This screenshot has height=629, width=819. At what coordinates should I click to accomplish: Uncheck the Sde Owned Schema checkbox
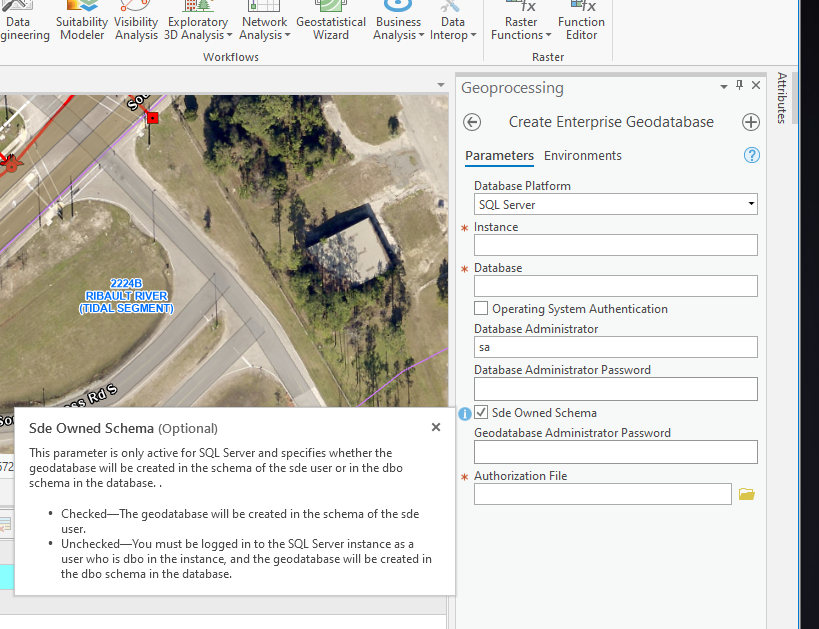point(481,412)
